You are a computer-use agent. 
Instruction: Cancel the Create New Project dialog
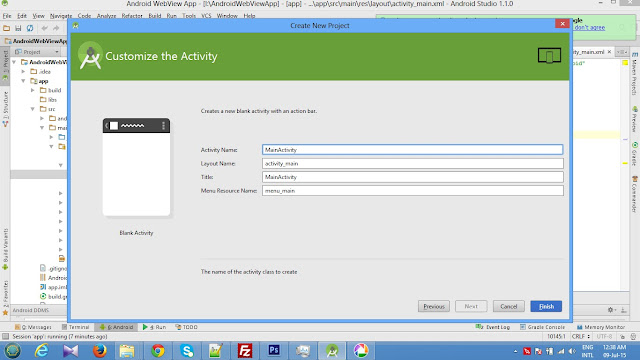(509, 306)
